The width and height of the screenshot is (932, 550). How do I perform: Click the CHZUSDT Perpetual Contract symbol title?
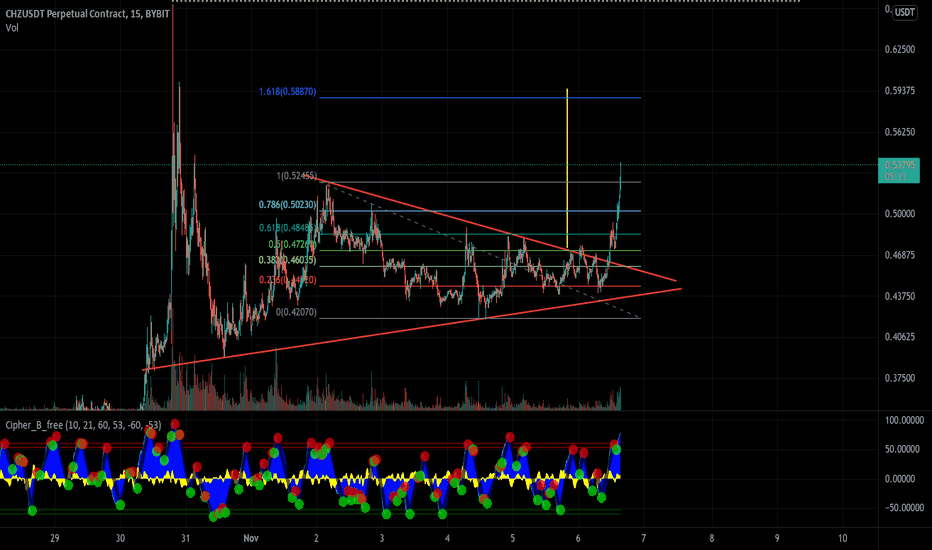click(87, 14)
